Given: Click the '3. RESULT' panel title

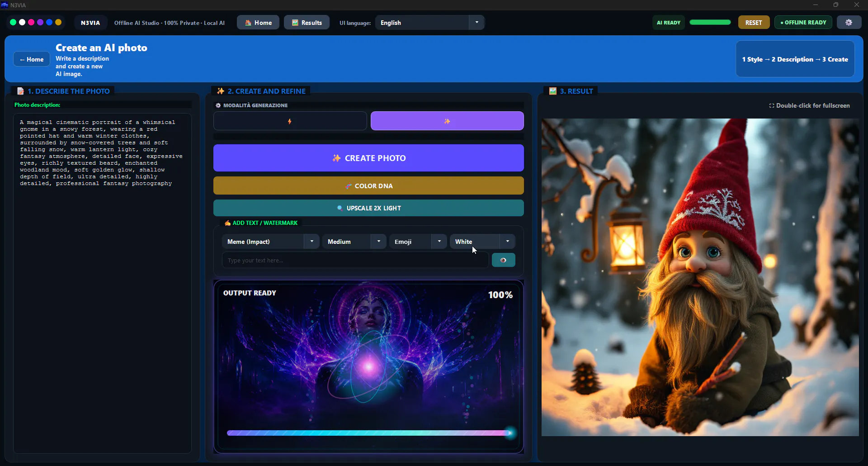Looking at the screenshot, I should pyautogui.click(x=571, y=91).
